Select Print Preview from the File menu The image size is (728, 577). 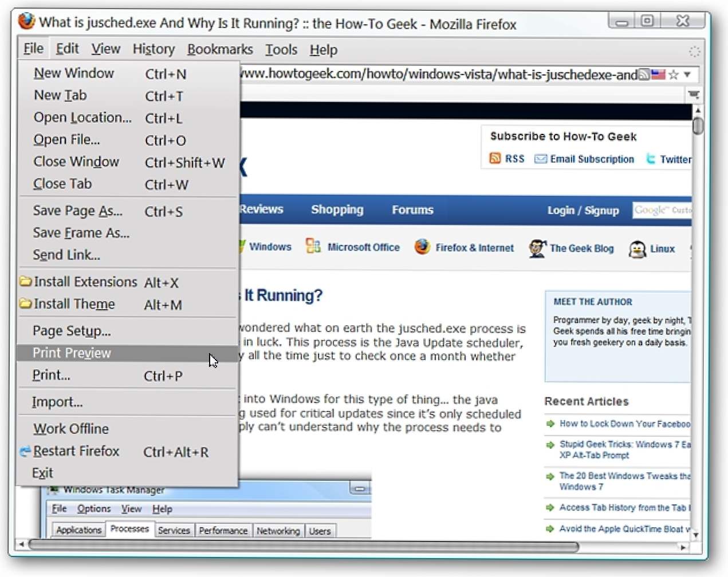click(72, 353)
